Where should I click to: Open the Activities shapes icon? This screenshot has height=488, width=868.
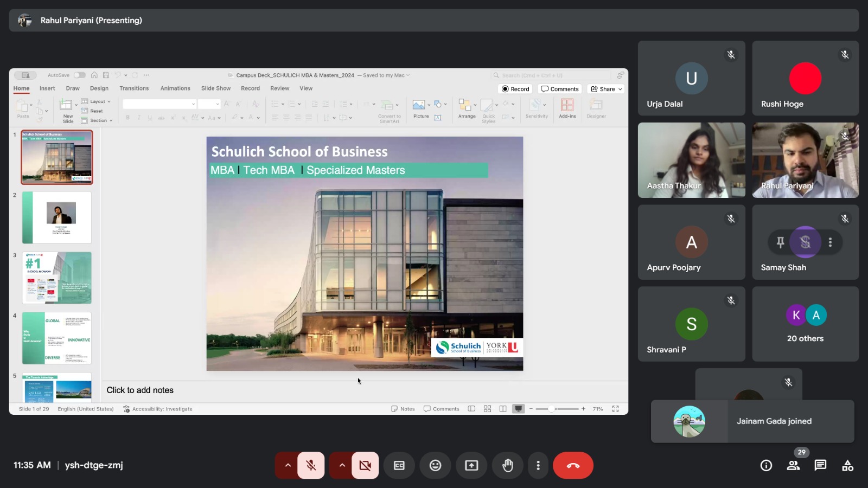coord(847,465)
